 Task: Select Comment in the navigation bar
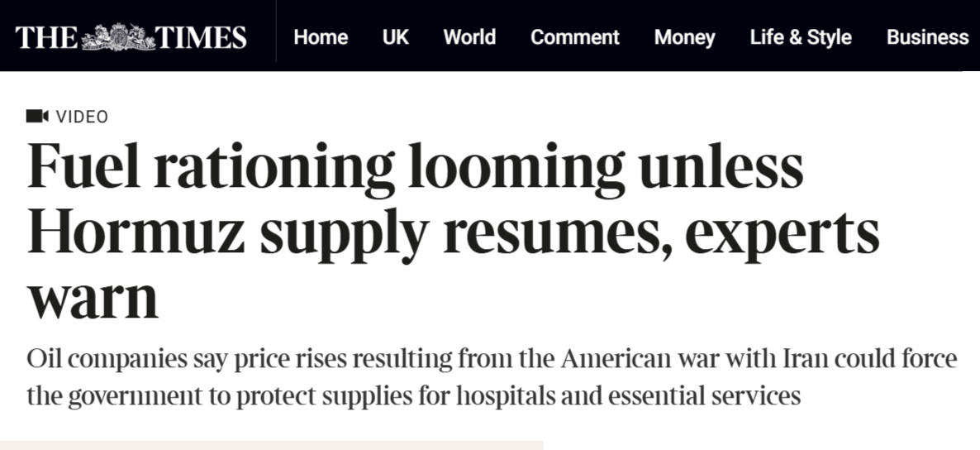click(x=574, y=37)
